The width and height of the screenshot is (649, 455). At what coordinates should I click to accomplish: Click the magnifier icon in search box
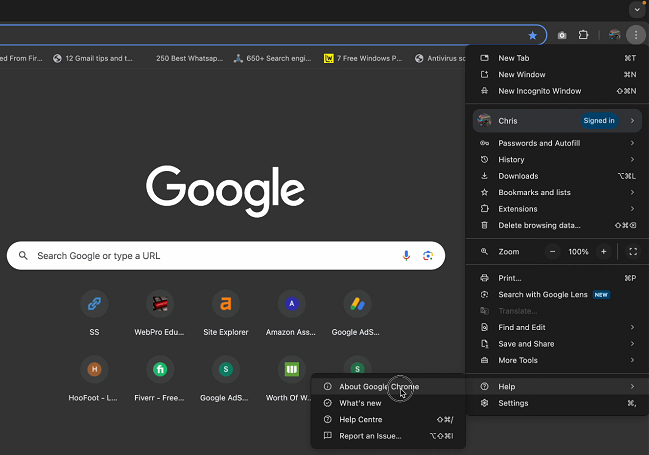pyautogui.click(x=23, y=255)
